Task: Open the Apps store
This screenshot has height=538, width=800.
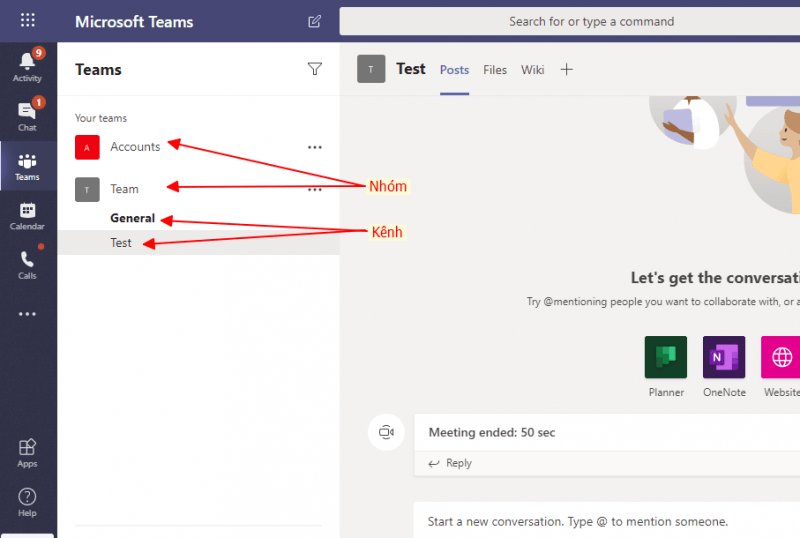Action: [x=28, y=453]
